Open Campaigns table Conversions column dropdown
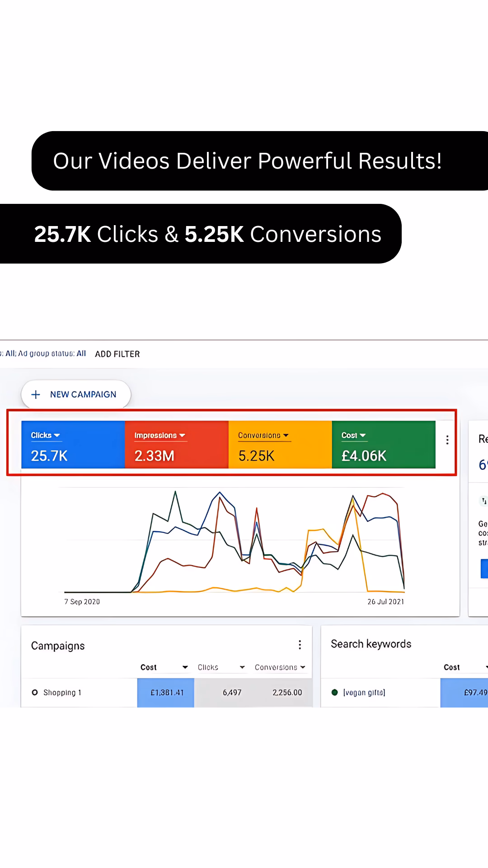488x868 pixels. click(303, 667)
